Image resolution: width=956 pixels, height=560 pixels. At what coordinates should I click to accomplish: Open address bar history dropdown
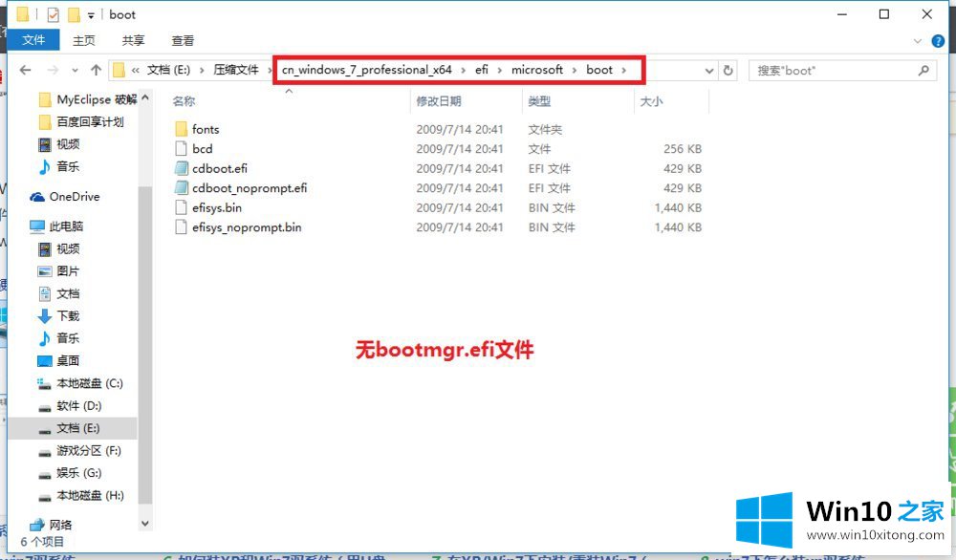[x=709, y=71]
